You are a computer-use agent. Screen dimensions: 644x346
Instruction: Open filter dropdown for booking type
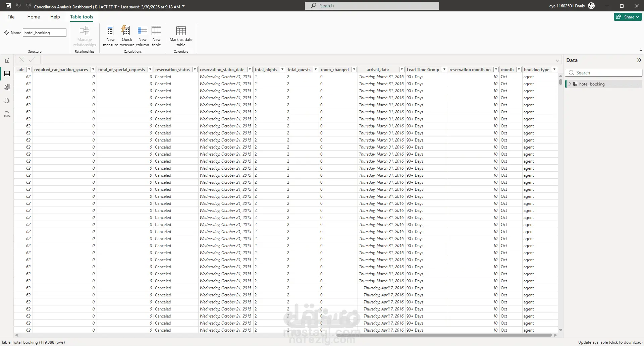coord(554,69)
